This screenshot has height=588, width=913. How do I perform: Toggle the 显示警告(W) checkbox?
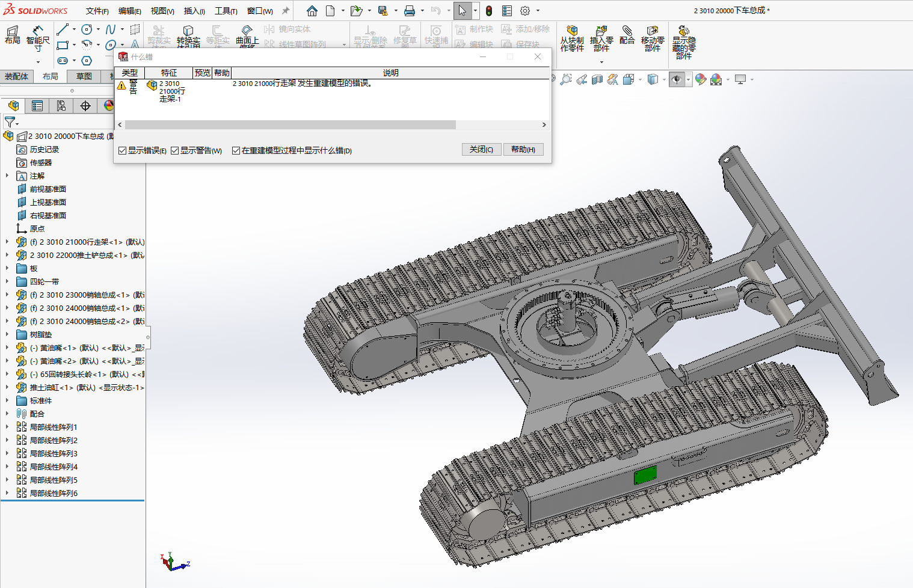point(175,150)
